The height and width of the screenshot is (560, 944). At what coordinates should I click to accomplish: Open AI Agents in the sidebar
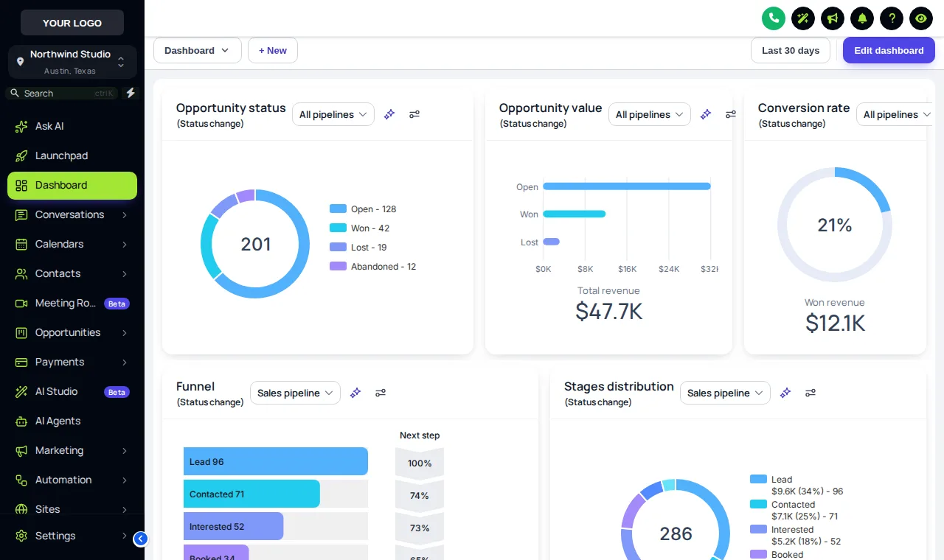pos(72,421)
